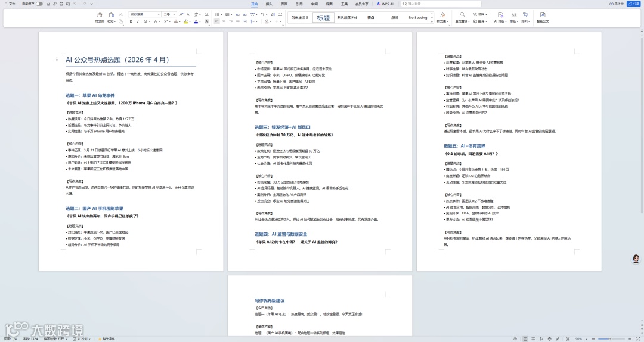The width and height of the screenshot is (644, 342).
Task: Click the Print icon in quick access bar
Action: (61, 4)
